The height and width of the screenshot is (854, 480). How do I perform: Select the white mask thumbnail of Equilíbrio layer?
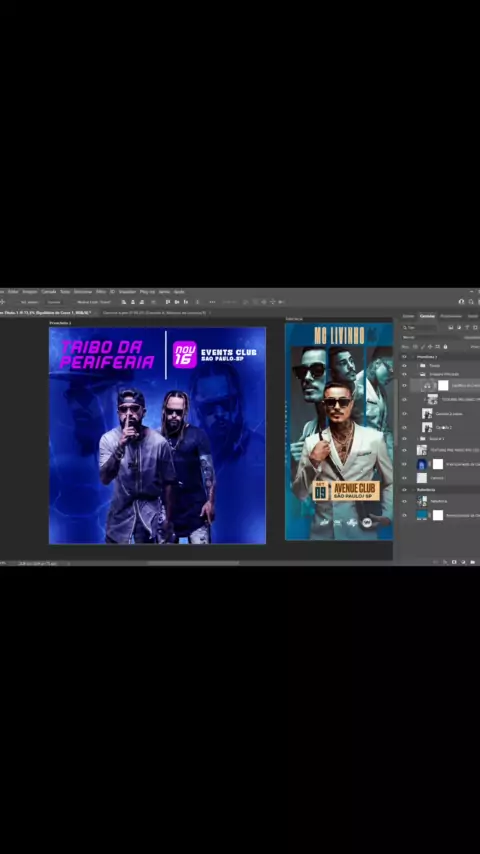coord(443,386)
